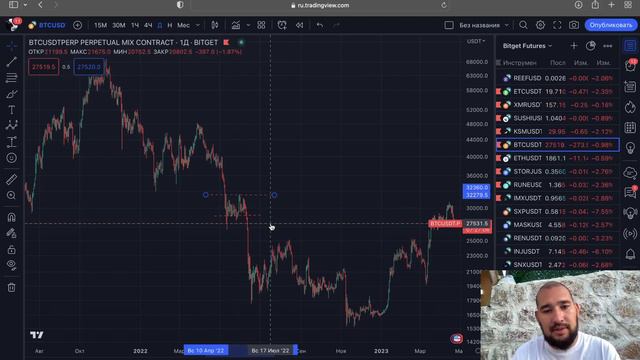Redo the chart action
The width and height of the screenshot is (640, 360).
[x=336, y=25]
